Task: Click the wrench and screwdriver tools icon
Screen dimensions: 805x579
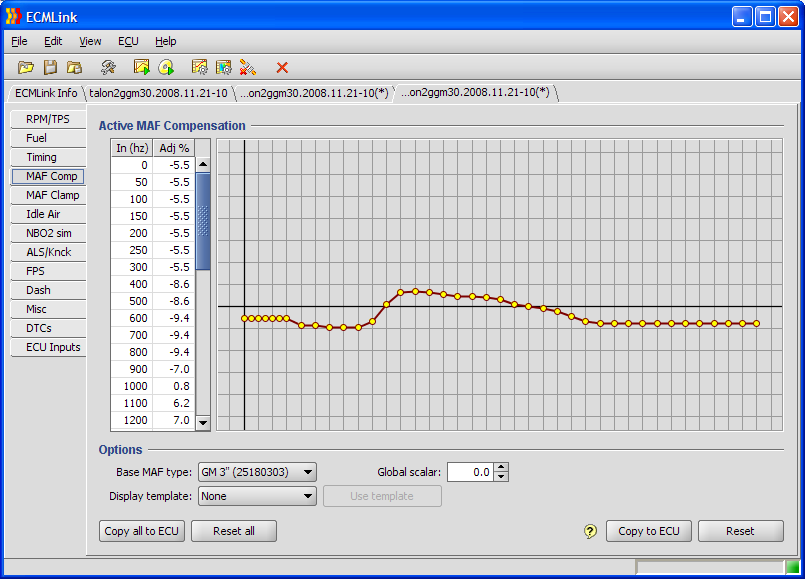Action: pyautogui.click(x=108, y=67)
